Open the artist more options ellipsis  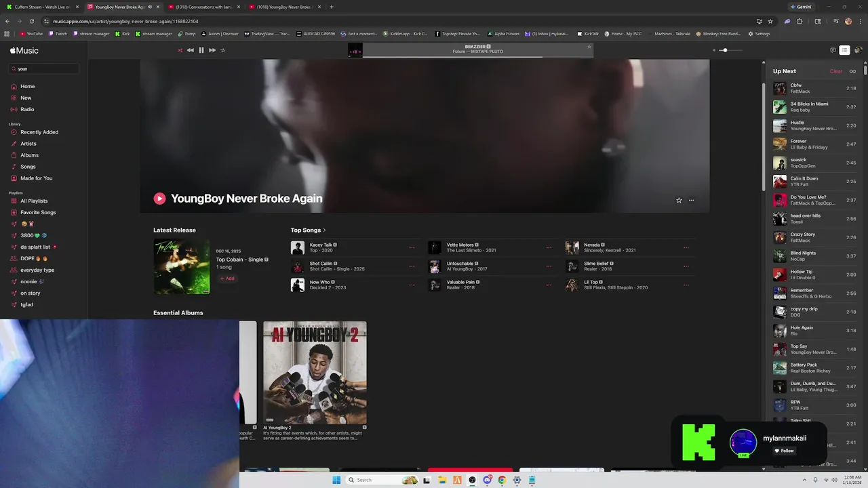pos(691,200)
